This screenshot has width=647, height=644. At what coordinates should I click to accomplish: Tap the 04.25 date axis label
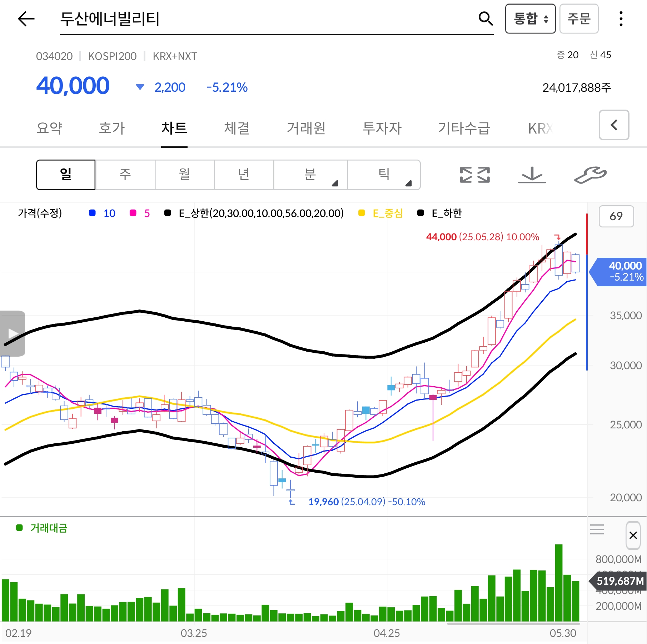point(387,633)
